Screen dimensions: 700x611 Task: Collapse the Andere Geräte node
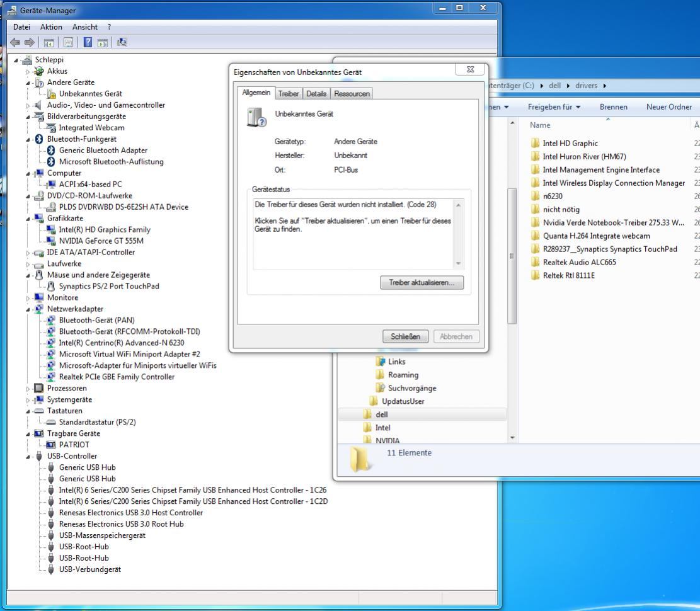point(28,83)
